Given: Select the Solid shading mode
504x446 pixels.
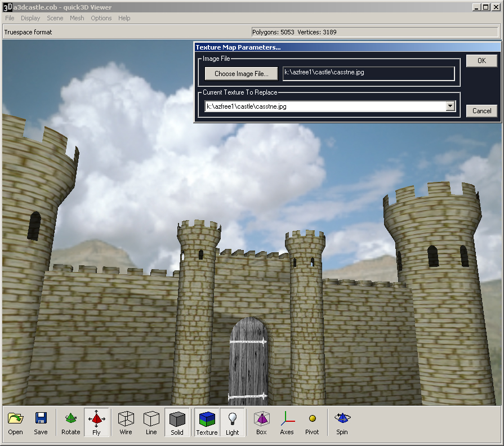Looking at the screenshot, I should [177, 423].
